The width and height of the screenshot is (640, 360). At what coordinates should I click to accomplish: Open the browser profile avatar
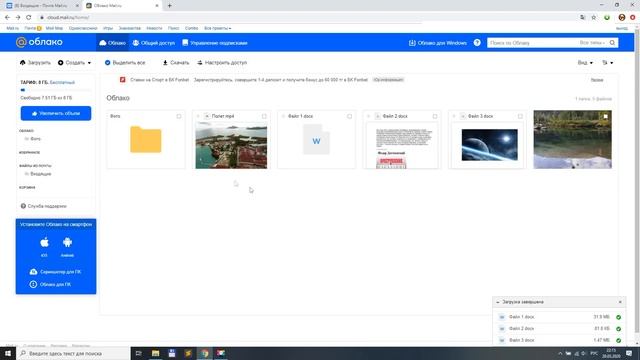point(622,17)
